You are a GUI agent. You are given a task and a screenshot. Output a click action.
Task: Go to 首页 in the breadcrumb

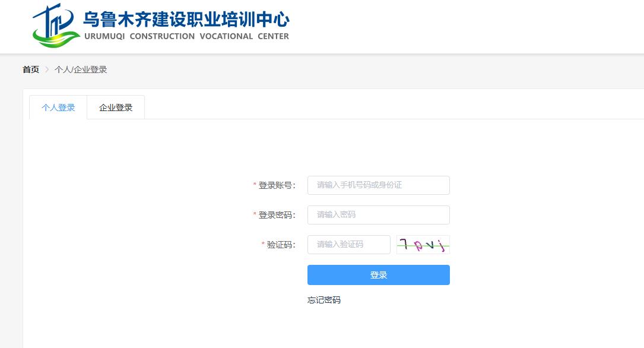click(31, 69)
